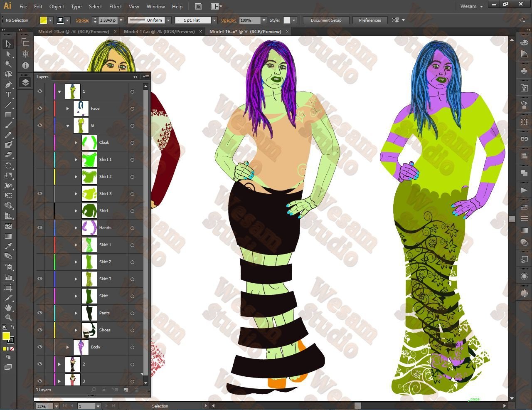This screenshot has height=410, width=532.
Task: Switch to the Model-20.ai document tab
Action: point(74,32)
